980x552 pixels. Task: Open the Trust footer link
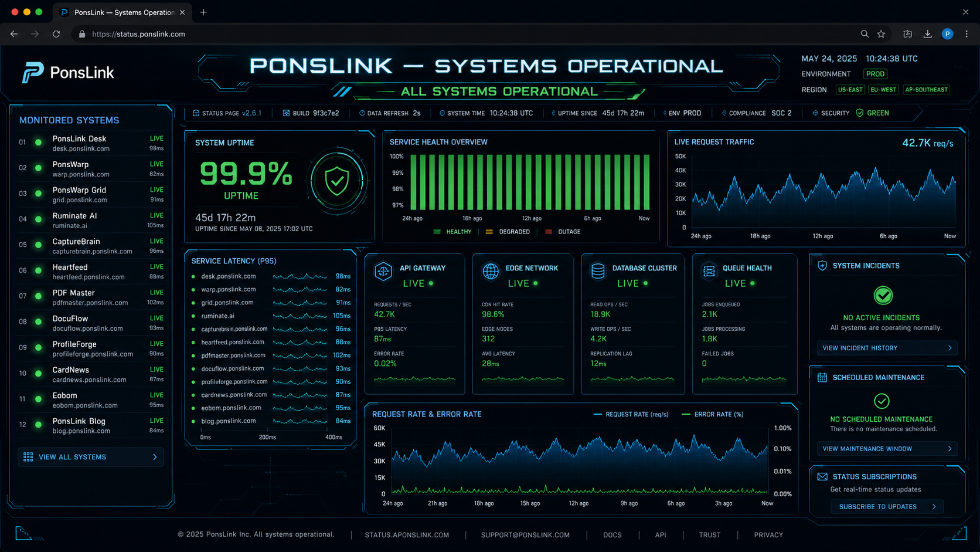[x=710, y=535]
